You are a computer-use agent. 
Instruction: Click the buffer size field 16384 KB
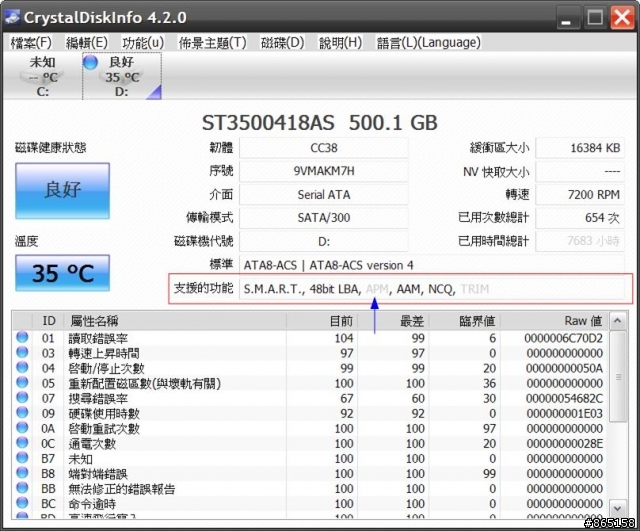580,148
